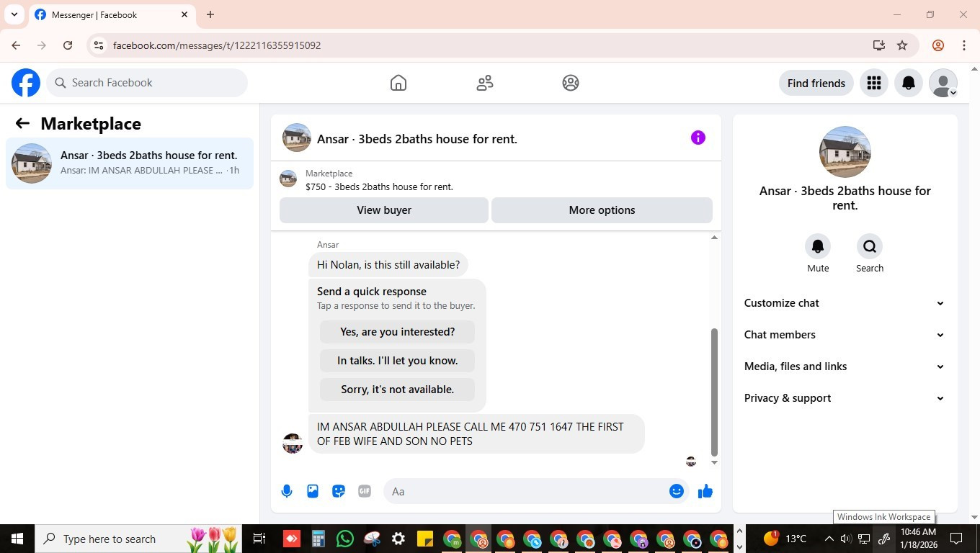980x553 pixels.
Task: Open WhatsApp from the taskbar
Action: point(345,539)
